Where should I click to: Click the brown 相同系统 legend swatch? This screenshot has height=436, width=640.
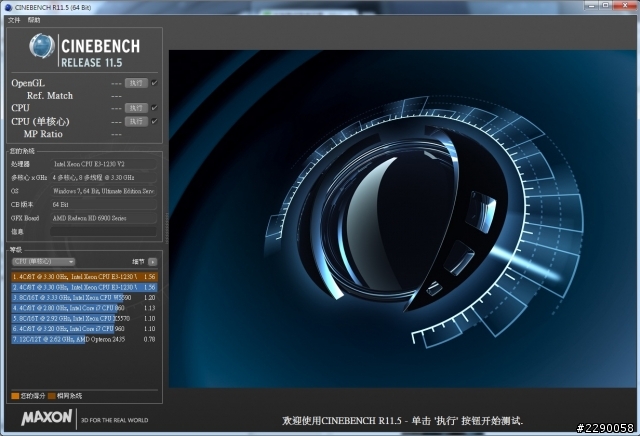click(x=51, y=396)
